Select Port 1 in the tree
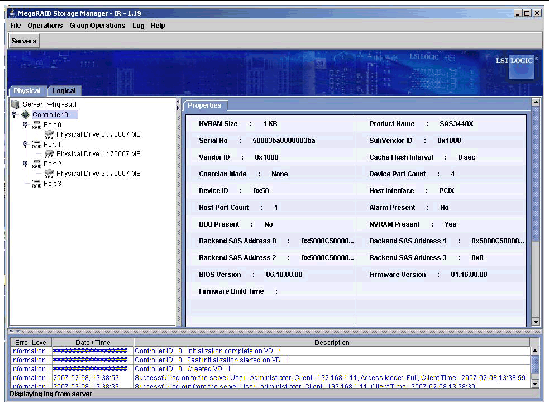The width and height of the screenshot is (549, 408). tap(53, 144)
